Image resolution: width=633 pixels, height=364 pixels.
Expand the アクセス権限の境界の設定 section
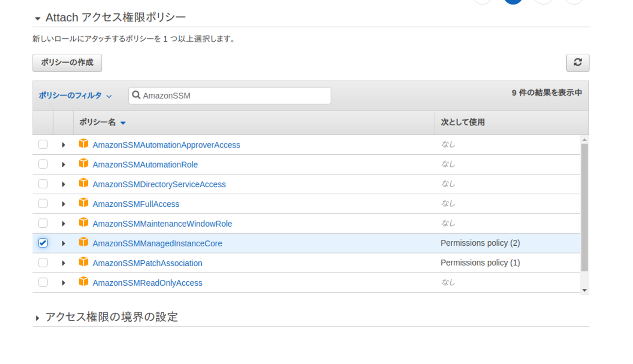[37, 318]
